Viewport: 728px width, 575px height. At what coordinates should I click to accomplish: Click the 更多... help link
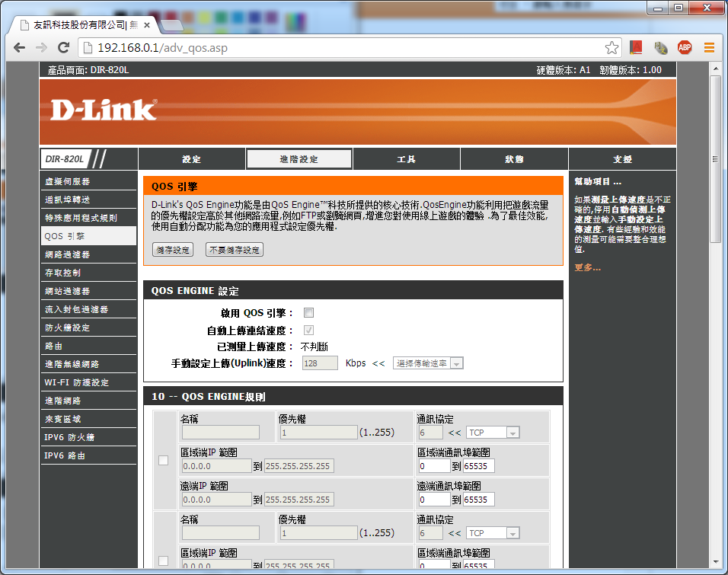(x=587, y=267)
